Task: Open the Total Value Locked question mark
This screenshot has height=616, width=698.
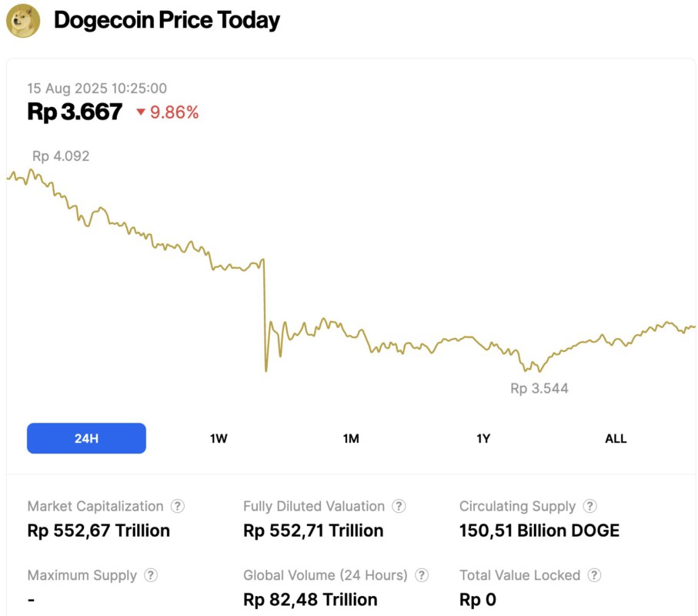Action: (594, 575)
